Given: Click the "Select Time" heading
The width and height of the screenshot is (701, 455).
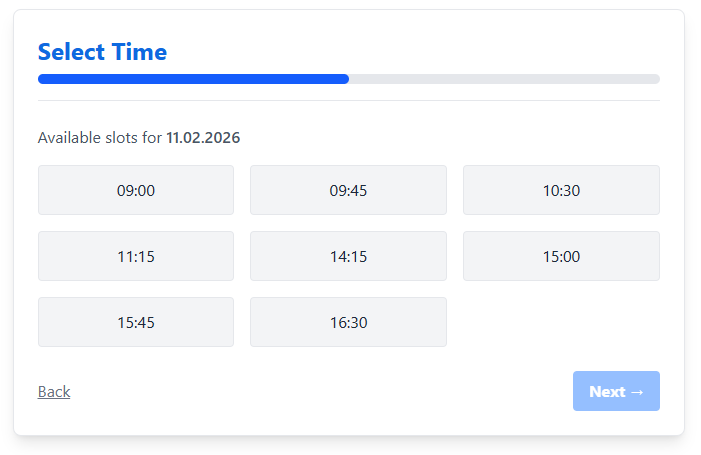Looking at the screenshot, I should pyautogui.click(x=102, y=52).
